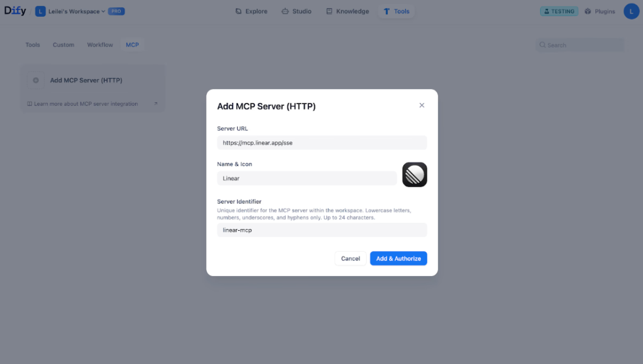Click the workspace L avatar icon
Screen dimensions: 643x364
(40, 11)
